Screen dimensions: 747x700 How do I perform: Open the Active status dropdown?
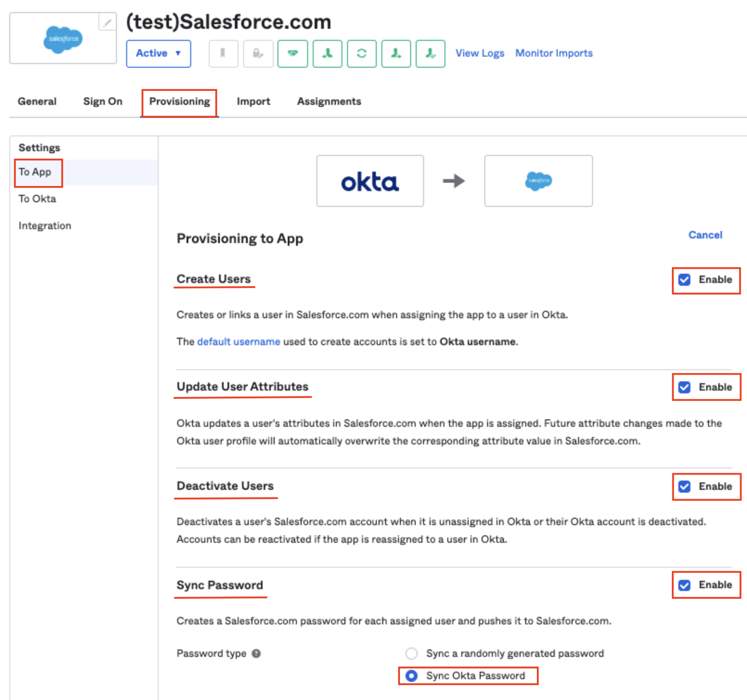click(158, 54)
